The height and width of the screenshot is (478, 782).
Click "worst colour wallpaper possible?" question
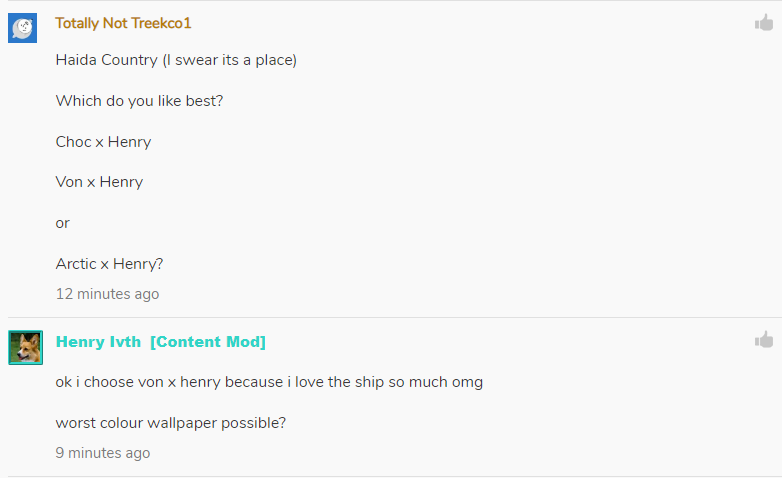pos(171,423)
